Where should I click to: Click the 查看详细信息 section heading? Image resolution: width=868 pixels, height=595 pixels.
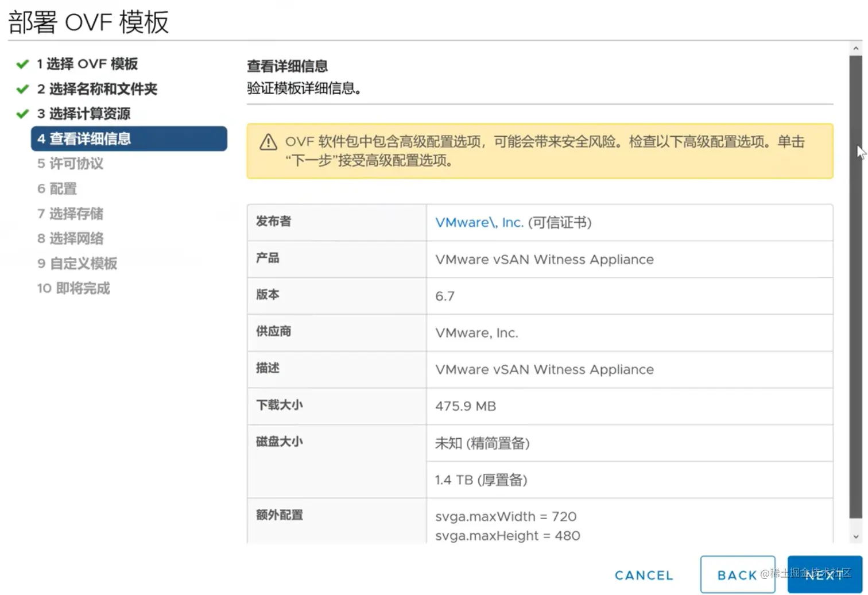(x=287, y=67)
